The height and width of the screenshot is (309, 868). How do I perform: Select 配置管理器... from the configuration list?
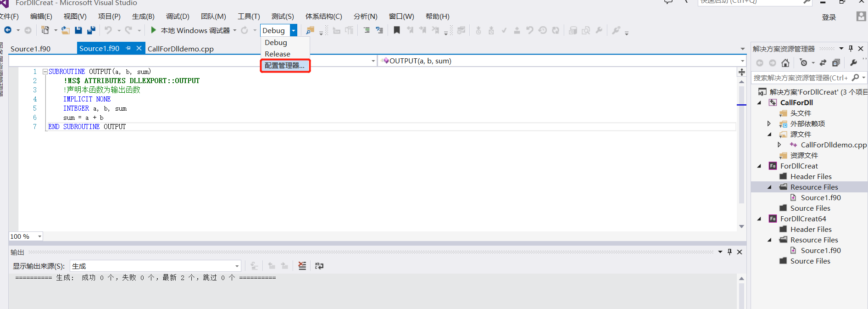point(284,66)
